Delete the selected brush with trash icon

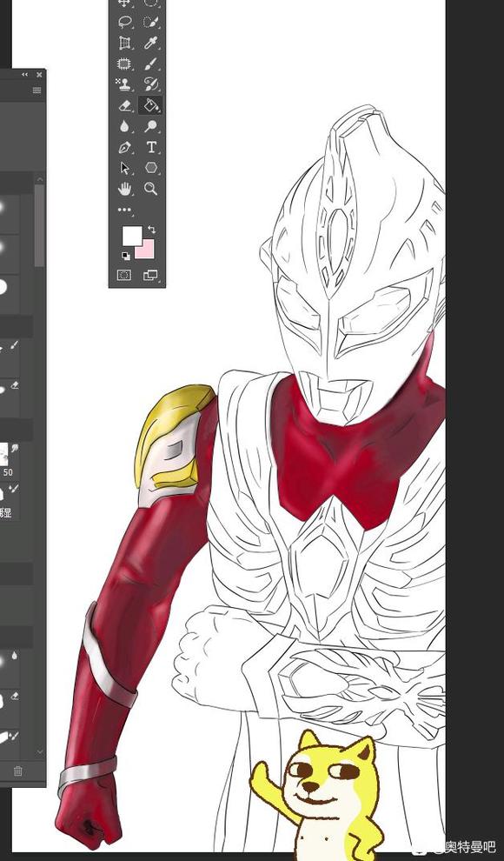[x=17, y=771]
